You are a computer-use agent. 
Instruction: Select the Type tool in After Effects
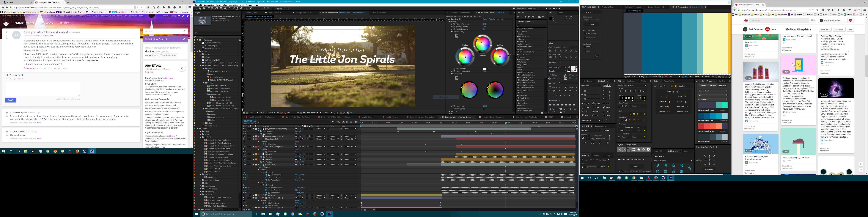pos(229,8)
